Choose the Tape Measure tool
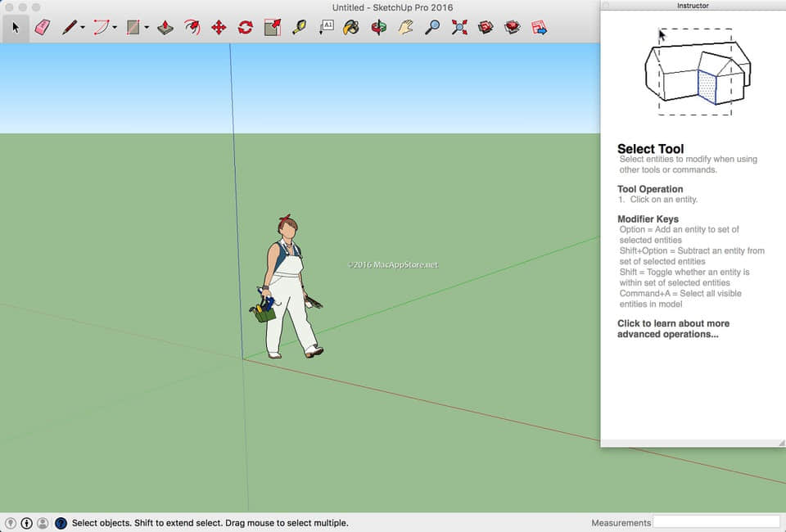786x532 pixels. (300, 27)
